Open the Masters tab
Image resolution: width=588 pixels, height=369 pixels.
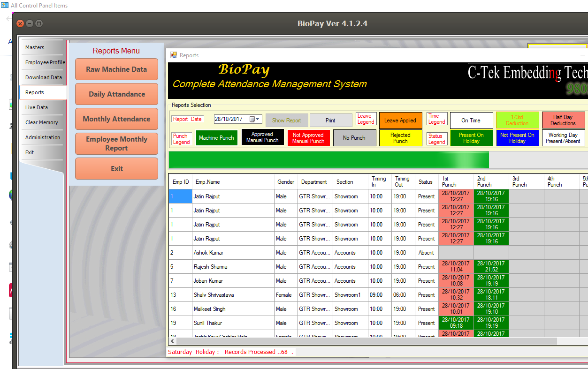(x=41, y=47)
